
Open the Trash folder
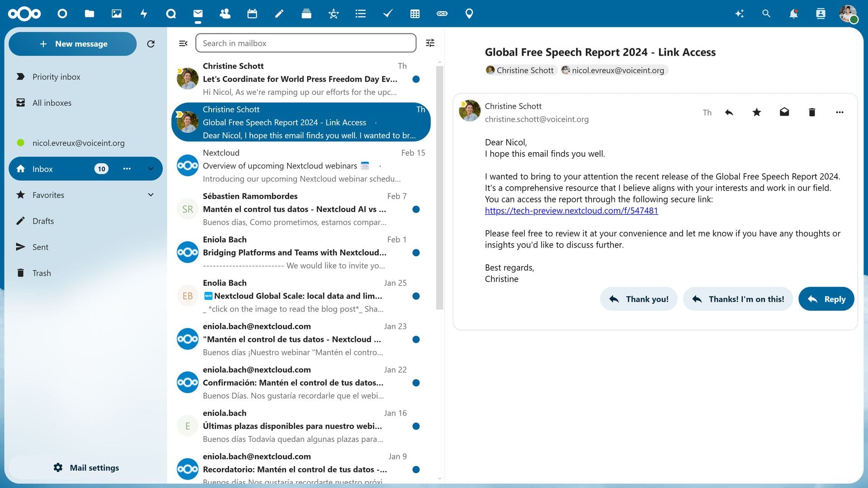(x=85, y=273)
